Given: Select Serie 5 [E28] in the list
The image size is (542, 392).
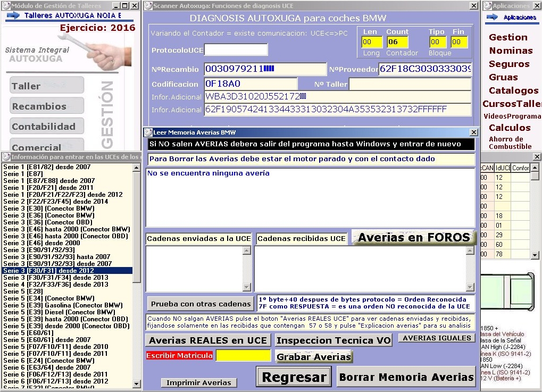Looking at the screenshot, I should click(68, 291).
